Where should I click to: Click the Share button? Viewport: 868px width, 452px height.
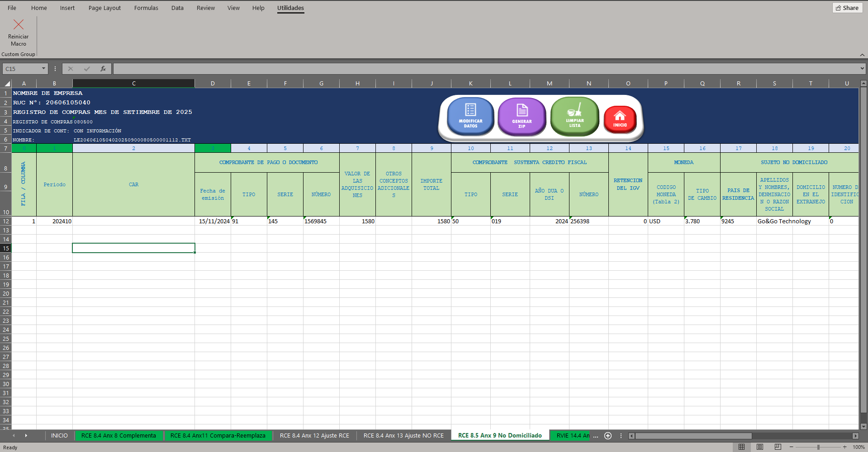point(847,8)
